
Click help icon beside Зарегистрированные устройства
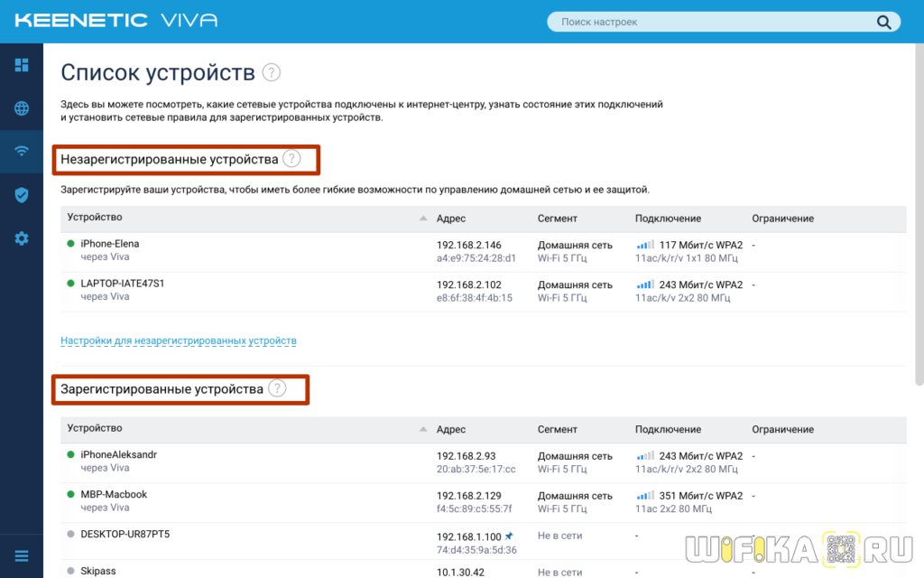[277, 388]
